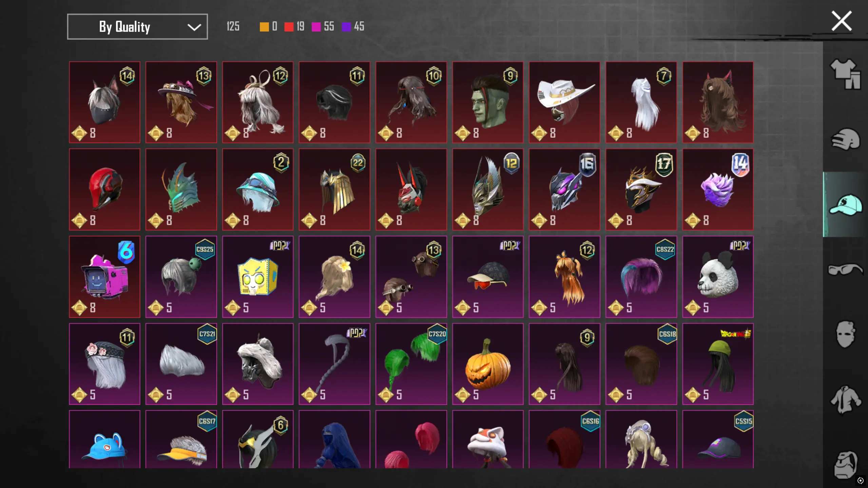Filter by purple quality count 45
Screen dimensions: 868x488
353,26
